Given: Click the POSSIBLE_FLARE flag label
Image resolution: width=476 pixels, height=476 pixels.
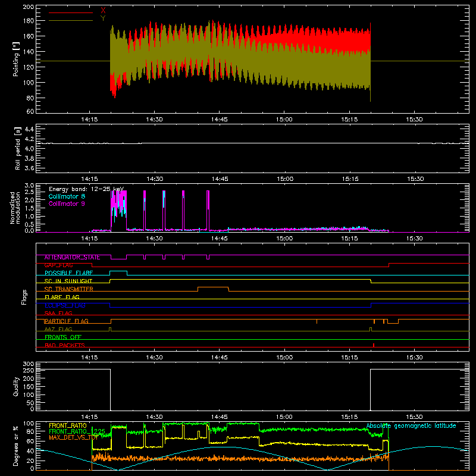Looking at the screenshot, I should [68, 273].
